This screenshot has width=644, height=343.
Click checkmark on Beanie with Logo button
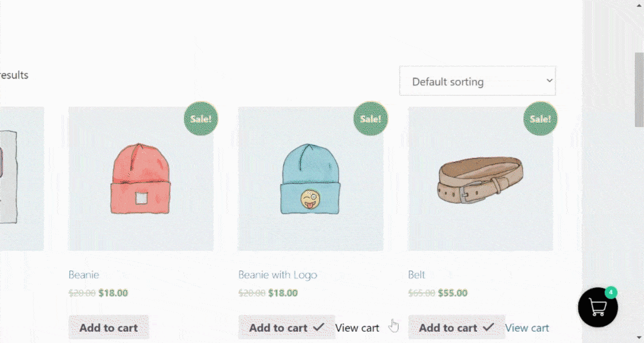click(318, 327)
